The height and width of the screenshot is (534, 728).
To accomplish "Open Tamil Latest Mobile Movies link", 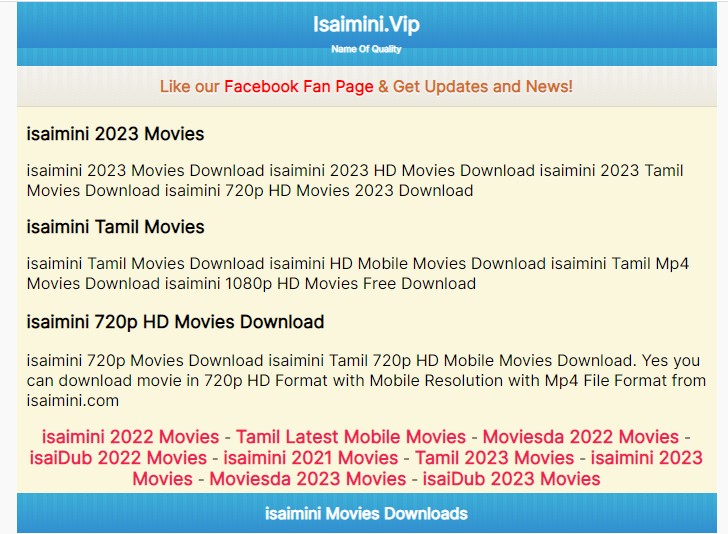I will [x=351, y=436].
